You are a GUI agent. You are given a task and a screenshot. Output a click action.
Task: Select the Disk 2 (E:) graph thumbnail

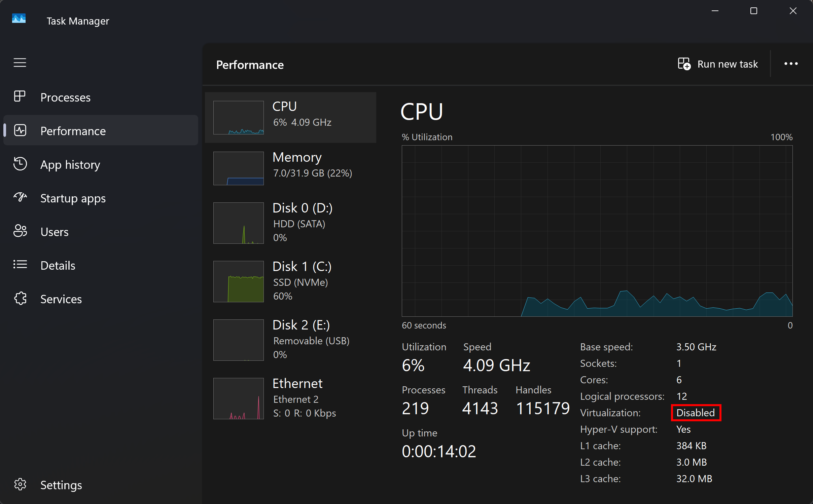coord(239,340)
